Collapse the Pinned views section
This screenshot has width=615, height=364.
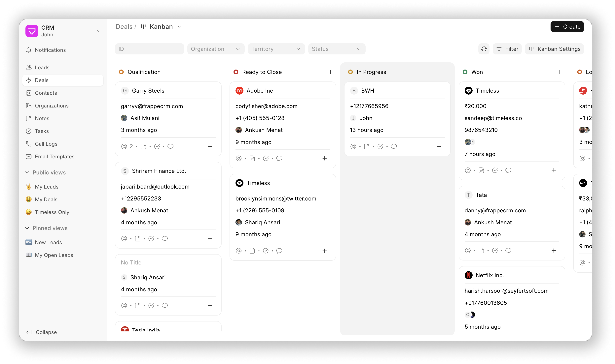point(27,228)
